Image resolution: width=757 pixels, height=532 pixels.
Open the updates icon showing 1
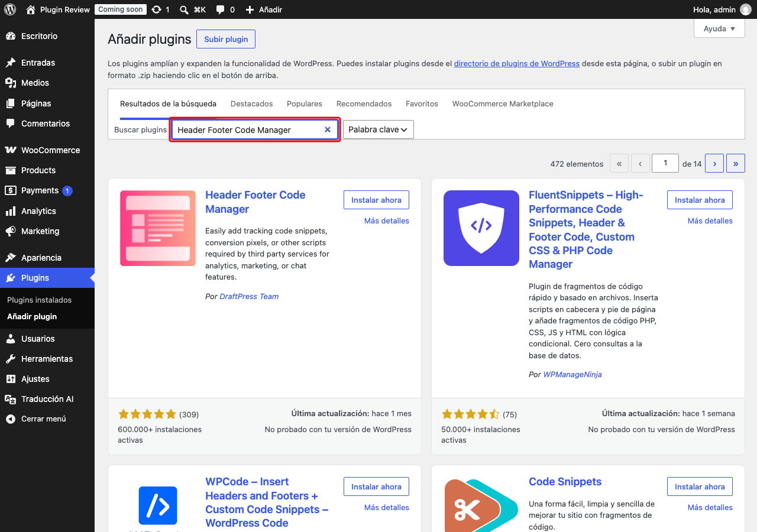point(156,9)
